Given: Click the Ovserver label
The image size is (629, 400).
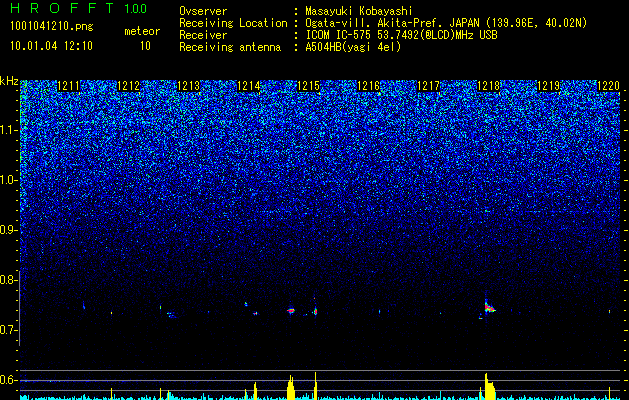Looking at the screenshot, I should pos(203,11).
